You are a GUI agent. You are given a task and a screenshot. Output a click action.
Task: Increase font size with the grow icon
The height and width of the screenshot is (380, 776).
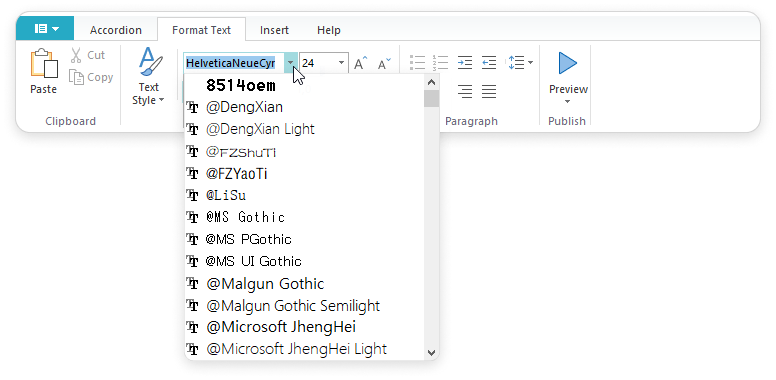[x=360, y=63]
